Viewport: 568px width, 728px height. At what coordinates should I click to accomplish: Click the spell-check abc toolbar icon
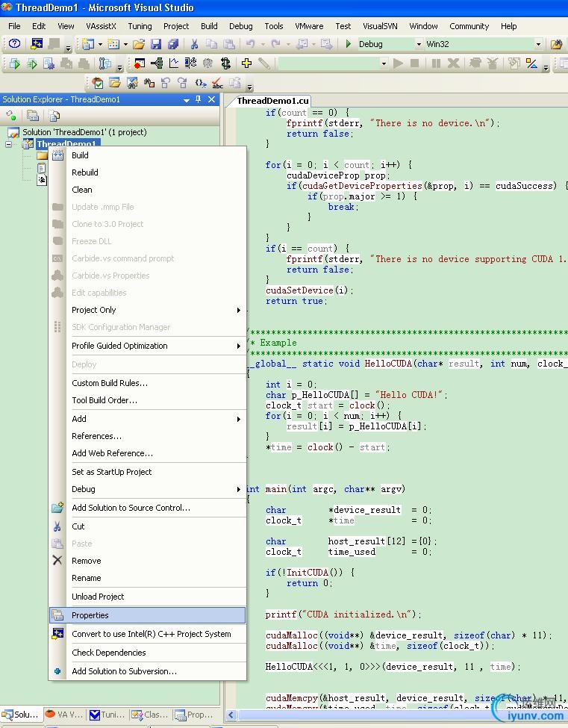click(217, 83)
